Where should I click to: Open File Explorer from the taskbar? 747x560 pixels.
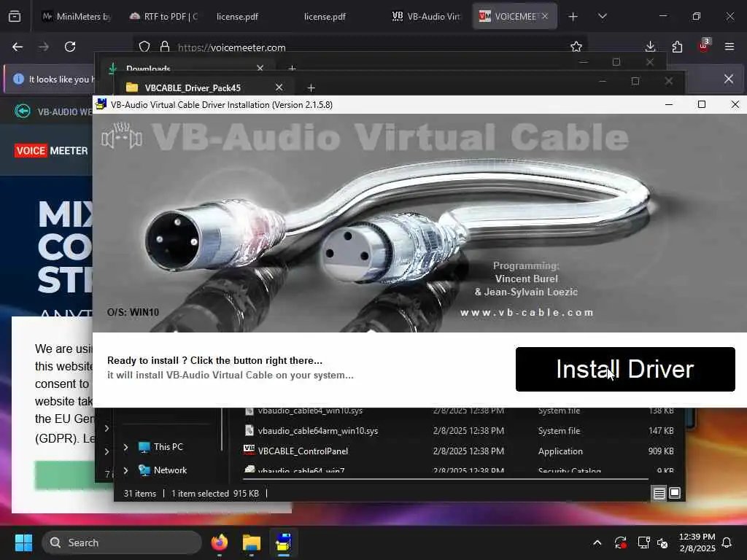tap(252, 542)
